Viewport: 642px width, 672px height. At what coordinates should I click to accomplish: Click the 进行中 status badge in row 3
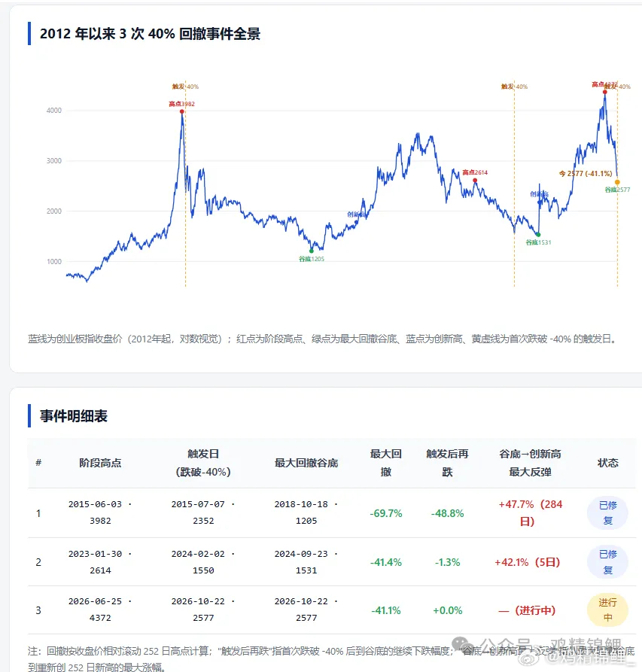(607, 610)
